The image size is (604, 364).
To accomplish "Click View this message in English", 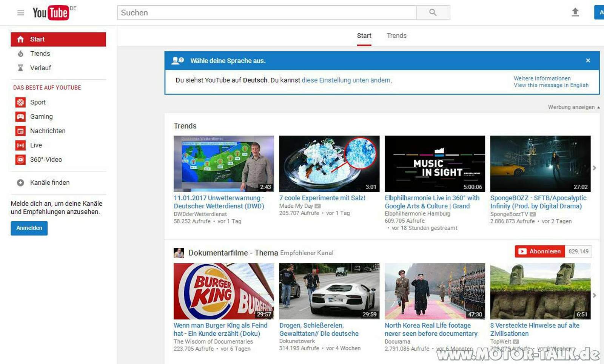I will click(x=551, y=85).
